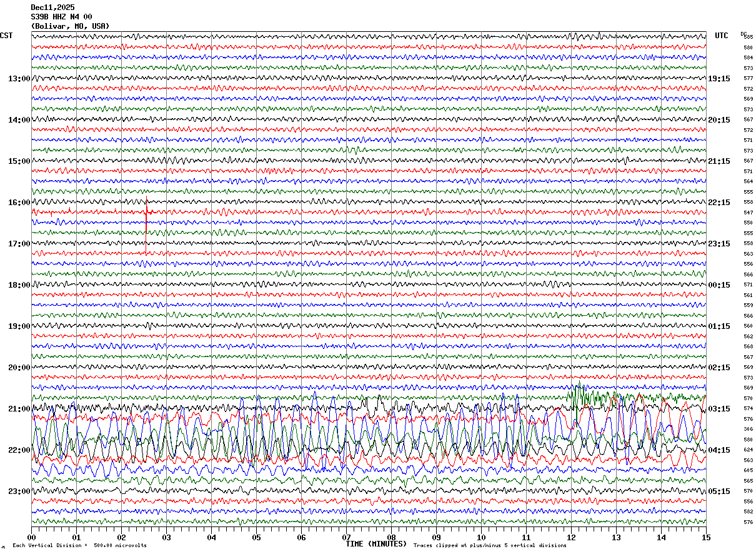This screenshot has width=756, height=554.
Task: Click the Dec11,2025 date label
Action: 52,8
